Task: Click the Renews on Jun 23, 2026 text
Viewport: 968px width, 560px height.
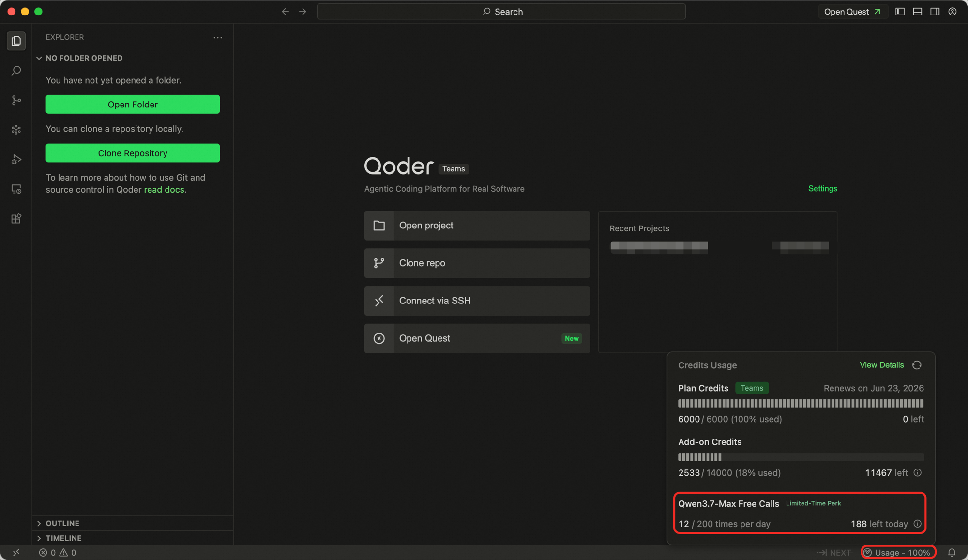Action: pyautogui.click(x=874, y=388)
